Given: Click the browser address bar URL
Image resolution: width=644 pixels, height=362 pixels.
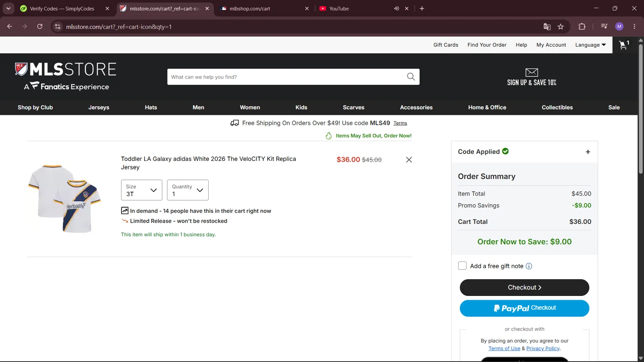Looking at the screenshot, I should click(119, 27).
